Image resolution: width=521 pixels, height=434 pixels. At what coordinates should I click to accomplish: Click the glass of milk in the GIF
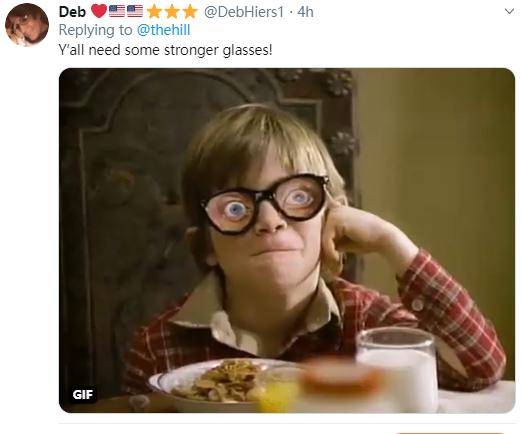pyautogui.click(x=397, y=369)
